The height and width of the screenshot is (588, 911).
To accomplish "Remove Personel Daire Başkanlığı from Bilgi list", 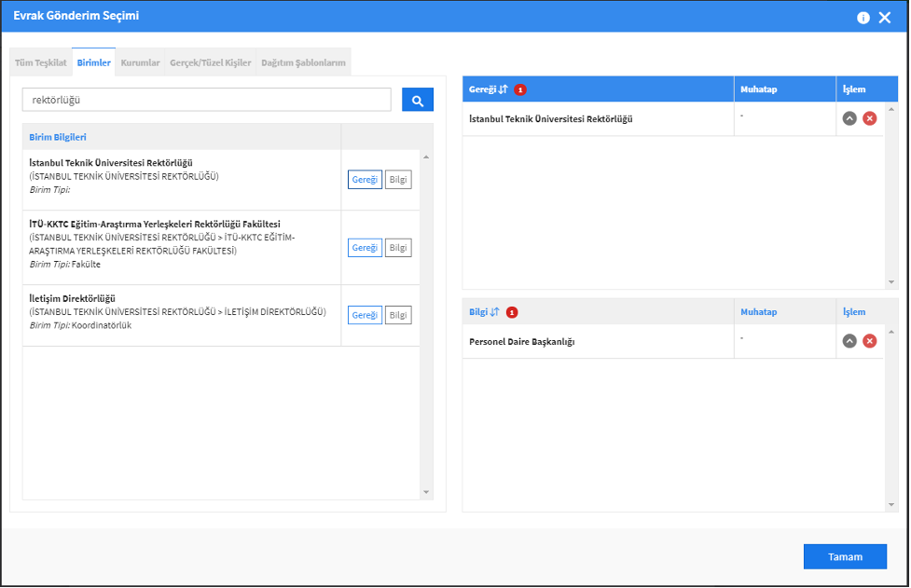I will click(870, 341).
